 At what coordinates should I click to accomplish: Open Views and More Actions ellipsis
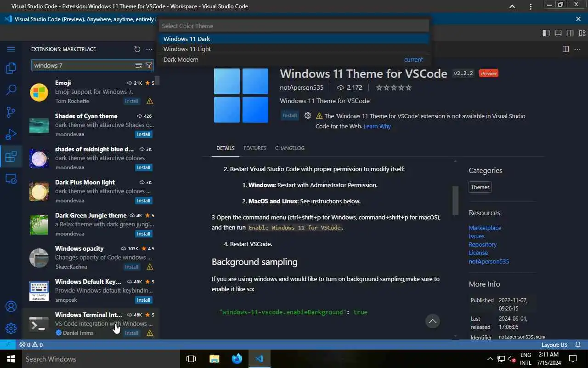(149, 49)
